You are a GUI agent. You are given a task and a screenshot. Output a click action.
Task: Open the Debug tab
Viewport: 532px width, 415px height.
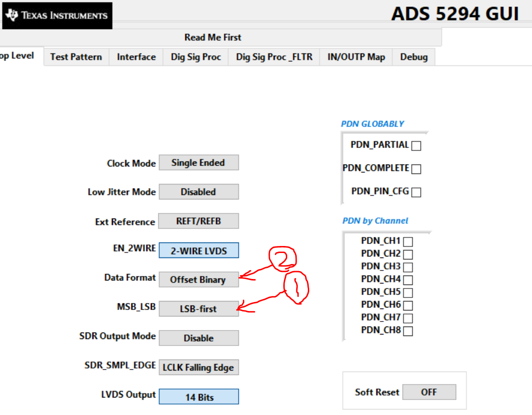click(x=414, y=56)
